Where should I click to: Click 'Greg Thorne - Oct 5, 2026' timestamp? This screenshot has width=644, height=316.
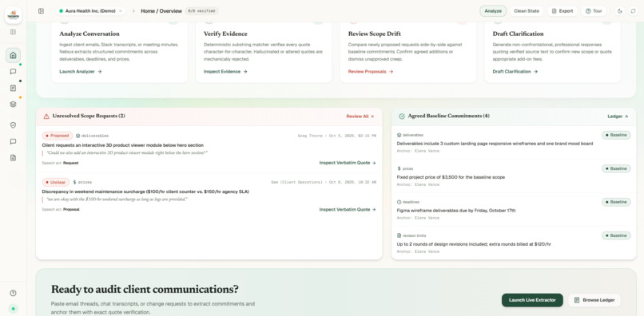tap(337, 136)
